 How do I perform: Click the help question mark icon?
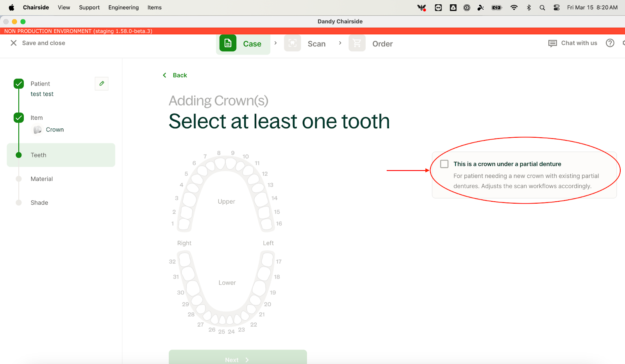610,43
